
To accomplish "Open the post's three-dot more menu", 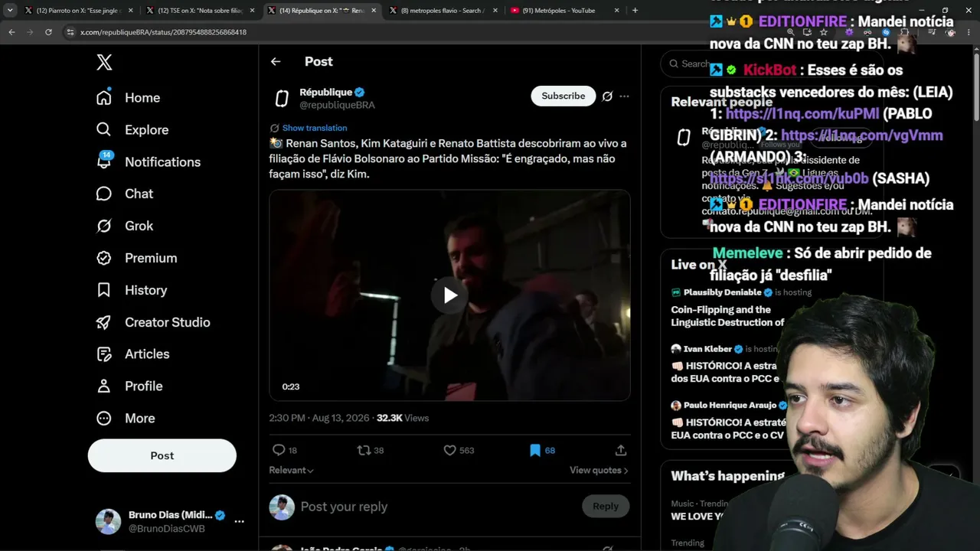I will [624, 96].
